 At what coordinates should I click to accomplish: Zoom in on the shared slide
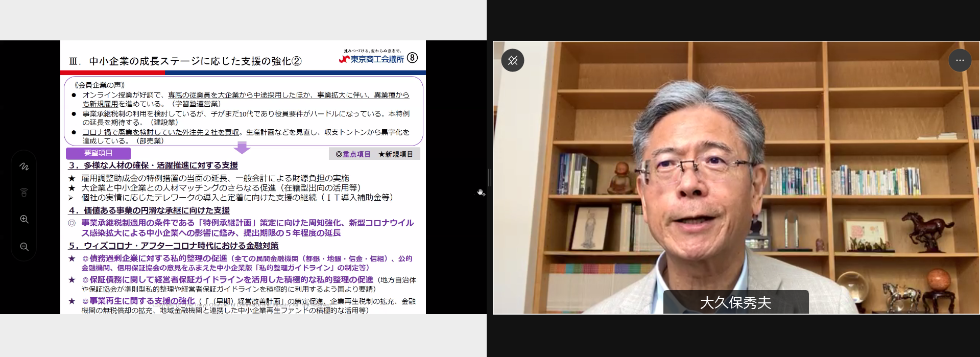pyautogui.click(x=24, y=219)
